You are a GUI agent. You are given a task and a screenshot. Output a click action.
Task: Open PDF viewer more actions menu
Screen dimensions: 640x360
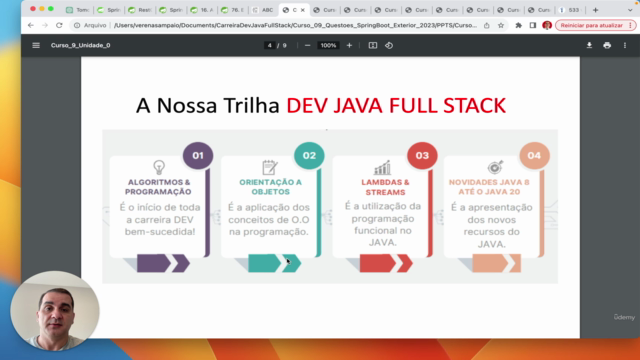pos(624,45)
